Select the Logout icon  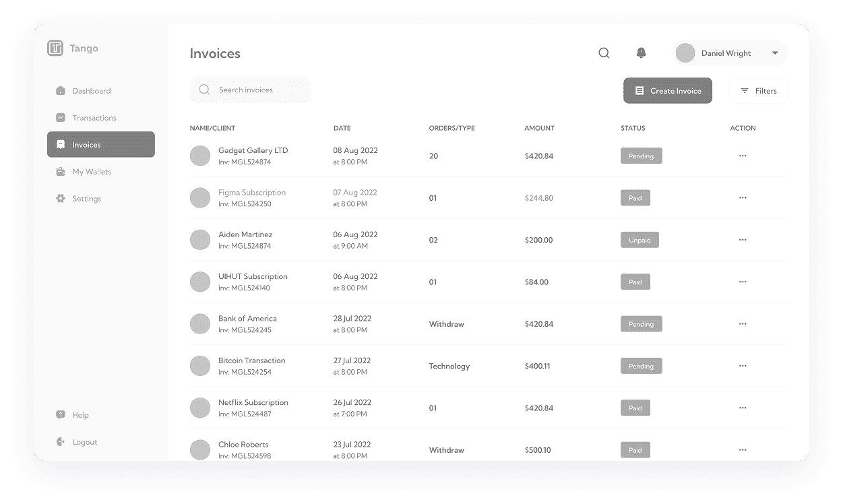coord(61,442)
